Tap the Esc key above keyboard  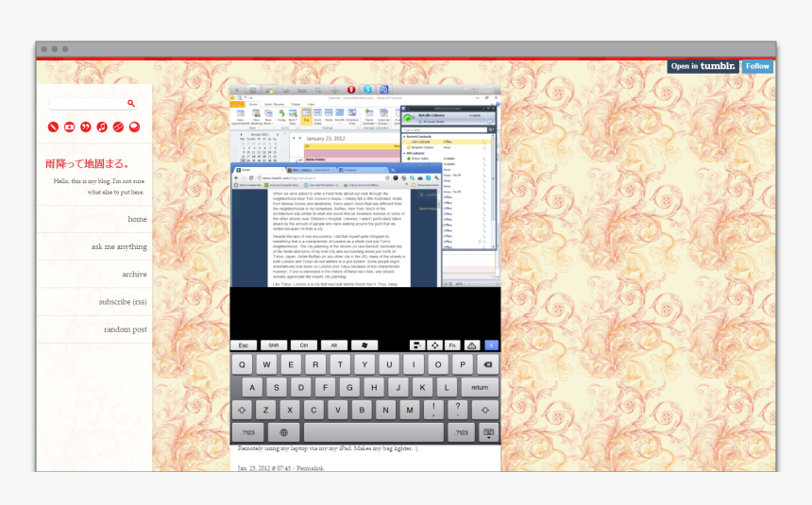click(x=244, y=345)
